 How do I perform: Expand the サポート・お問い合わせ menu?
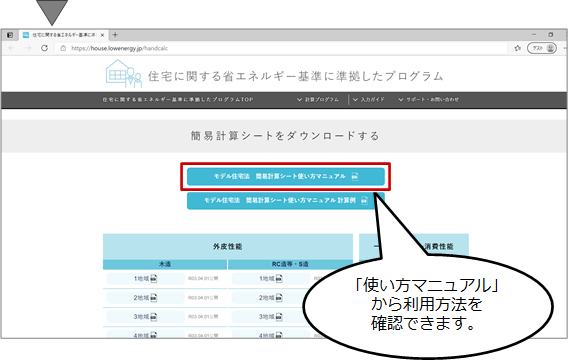(428, 99)
